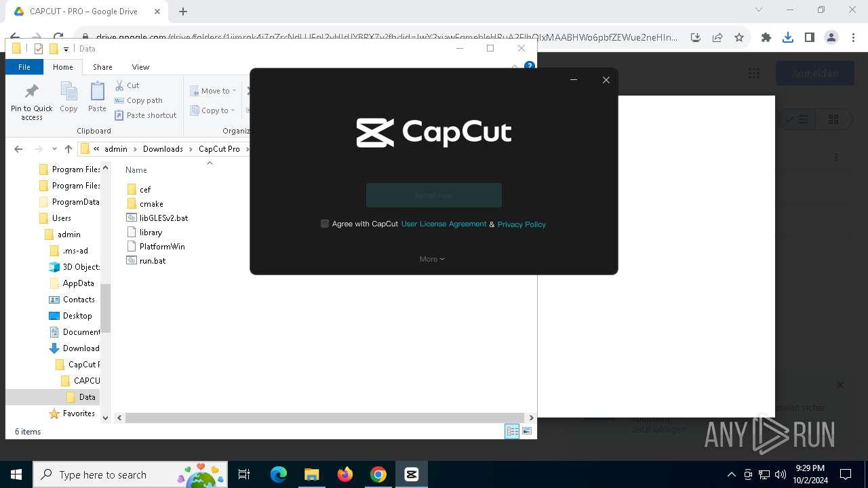Image resolution: width=868 pixels, height=488 pixels.
Task: Check the Agree with CapCut checkbox
Action: [325, 224]
